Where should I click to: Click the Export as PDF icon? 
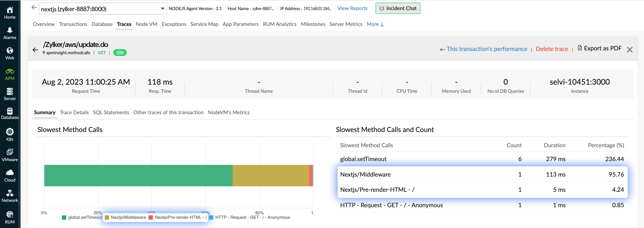point(580,48)
